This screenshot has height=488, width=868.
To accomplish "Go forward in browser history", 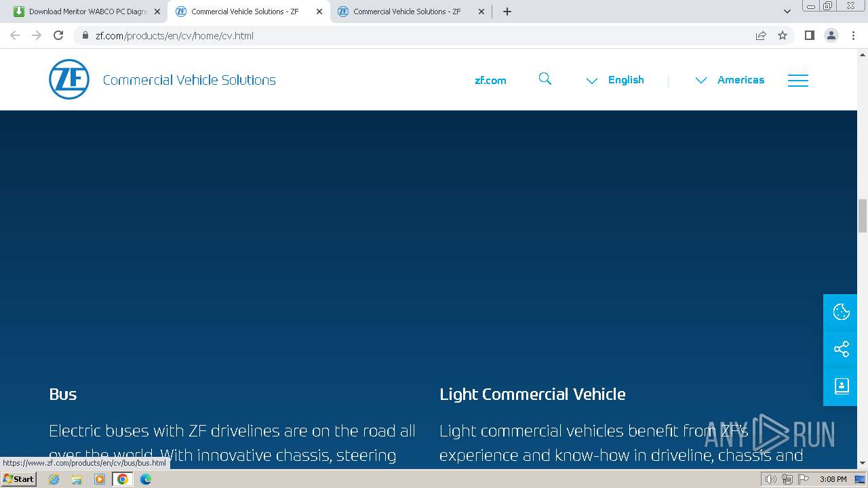I will point(37,35).
